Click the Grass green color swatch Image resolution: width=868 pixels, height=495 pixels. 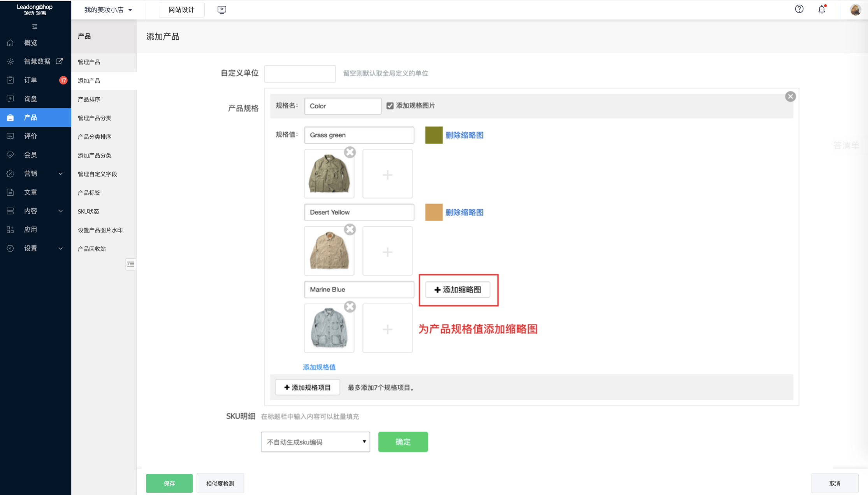434,135
